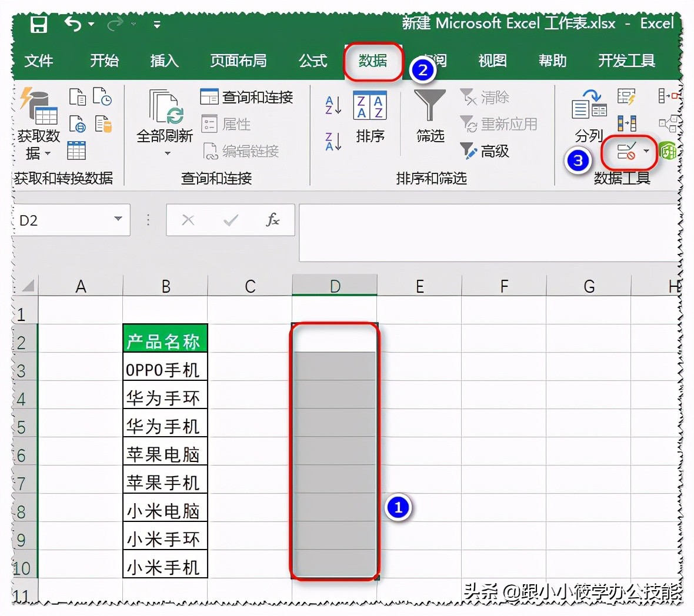694x616 pixels.
Task: Expand the 获取数据 dropdown arrow
Action: pos(48,153)
